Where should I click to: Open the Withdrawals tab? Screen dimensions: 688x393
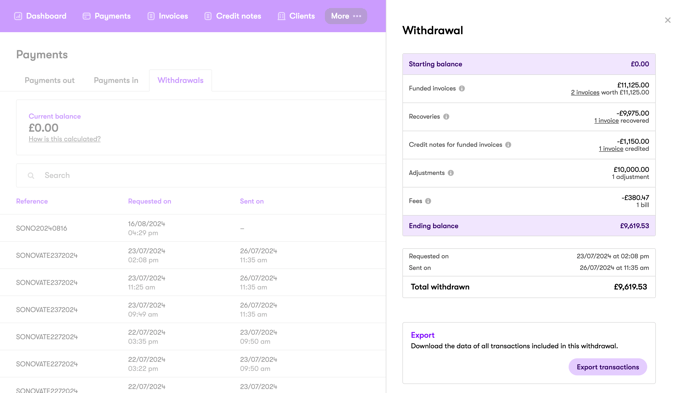click(180, 80)
